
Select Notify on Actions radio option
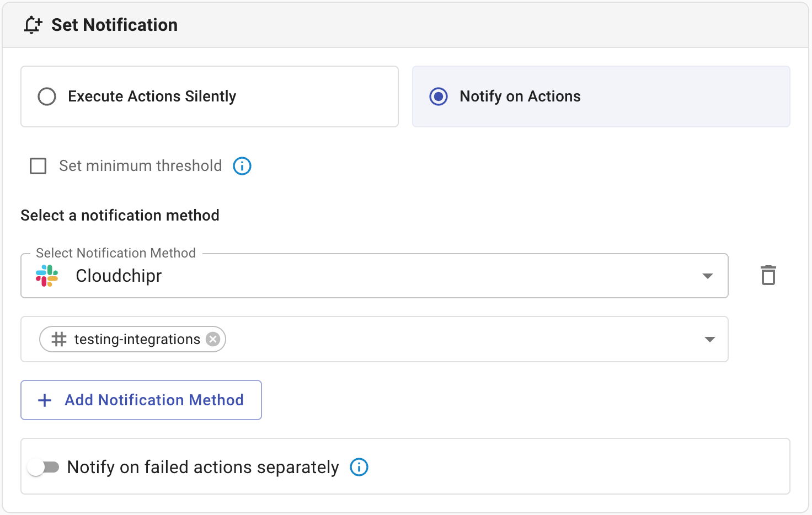click(x=439, y=96)
